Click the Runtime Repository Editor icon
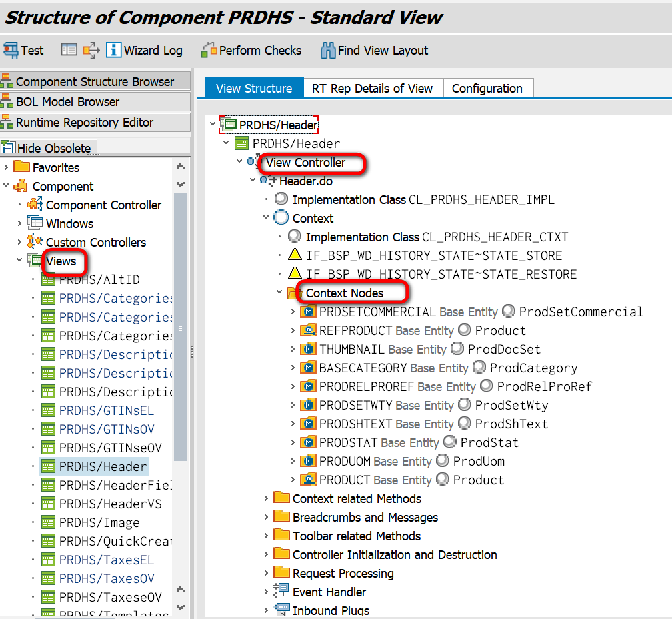The height and width of the screenshot is (619, 672). point(7,122)
